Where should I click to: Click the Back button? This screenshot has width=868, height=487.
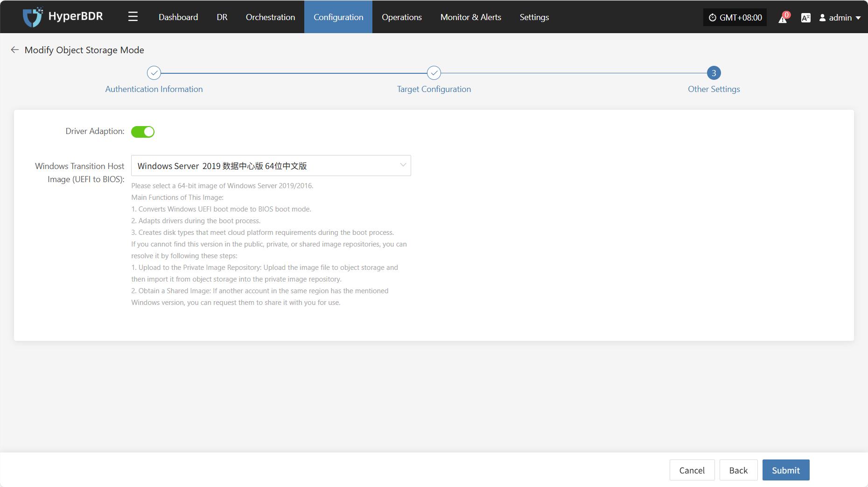pos(739,470)
